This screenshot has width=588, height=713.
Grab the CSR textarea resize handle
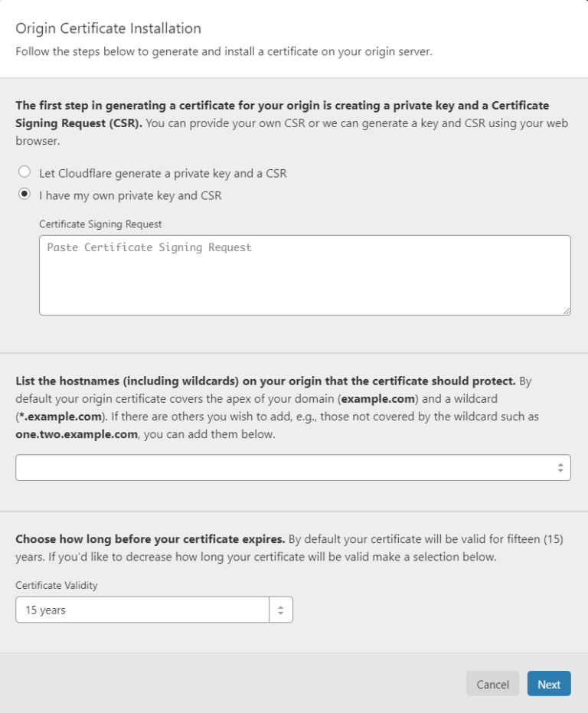(567, 310)
